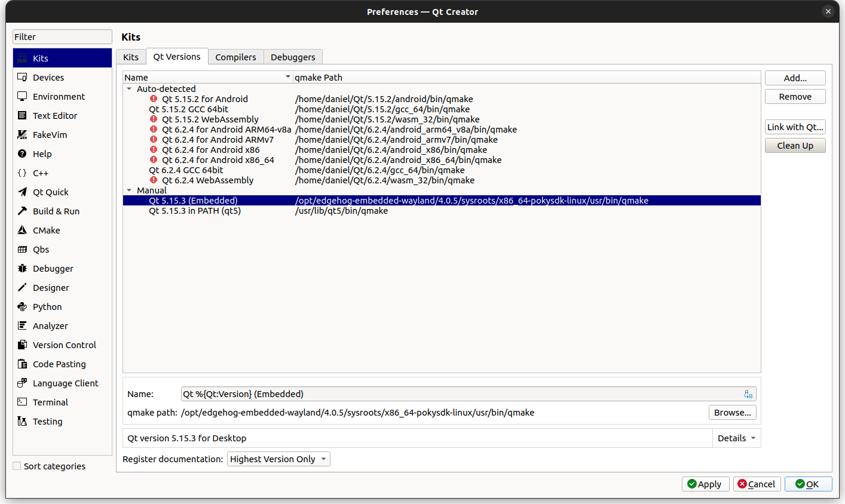Collapse the Manual Qt versions group
Image resolution: width=845 pixels, height=504 pixels.
point(129,190)
